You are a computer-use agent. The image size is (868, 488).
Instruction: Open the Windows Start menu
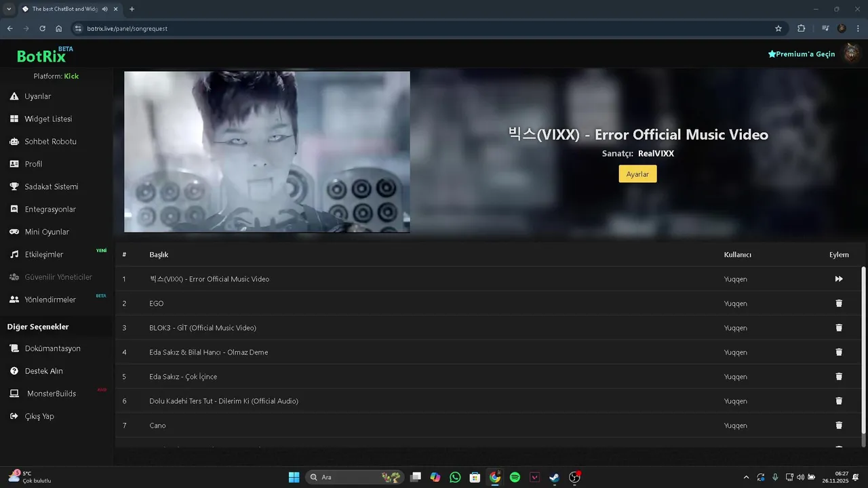294,477
